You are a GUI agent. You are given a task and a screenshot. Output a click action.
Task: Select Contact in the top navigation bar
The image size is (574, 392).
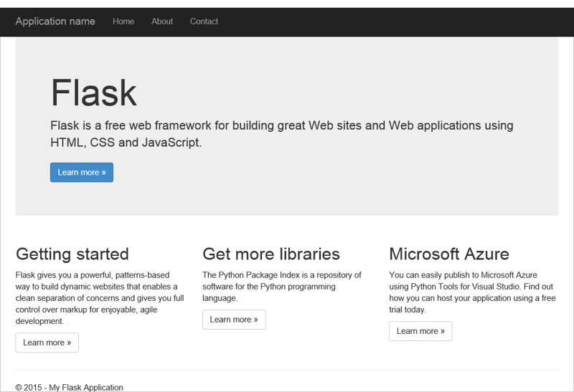[x=204, y=21]
